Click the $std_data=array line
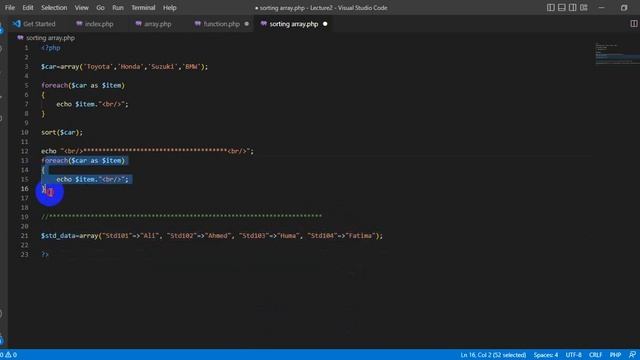This screenshot has width=640, height=360. [x=212, y=236]
